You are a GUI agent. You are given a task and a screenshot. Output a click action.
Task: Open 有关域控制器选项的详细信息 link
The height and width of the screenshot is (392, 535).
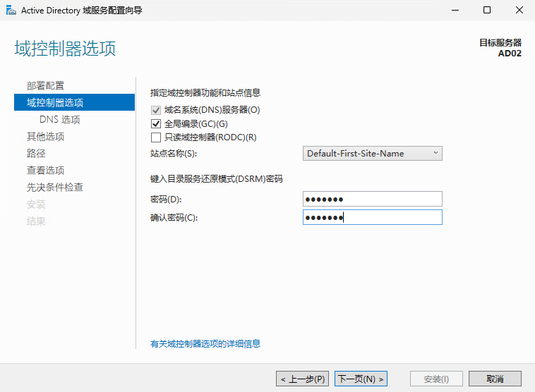click(x=205, y=343)
